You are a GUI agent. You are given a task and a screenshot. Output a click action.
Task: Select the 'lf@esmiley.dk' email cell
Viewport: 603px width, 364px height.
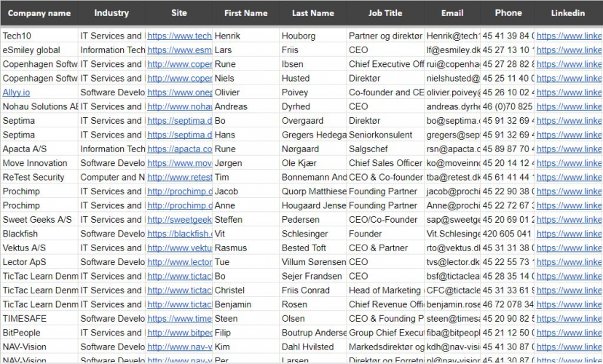click(x=452, y=50)
